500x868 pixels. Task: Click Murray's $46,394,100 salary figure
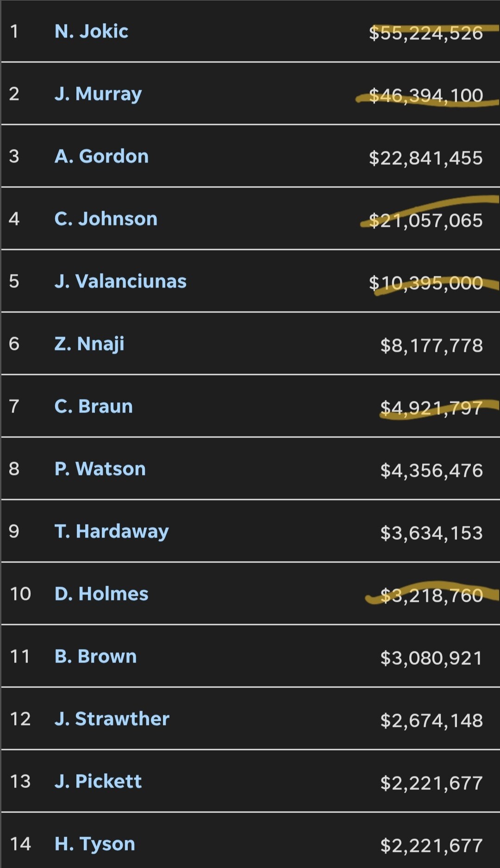426,95
